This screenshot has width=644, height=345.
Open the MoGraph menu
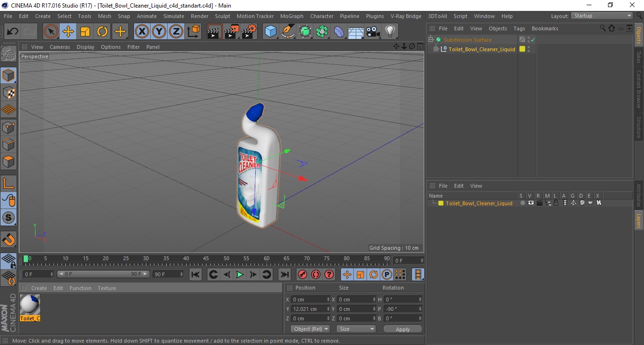[292, 16]
